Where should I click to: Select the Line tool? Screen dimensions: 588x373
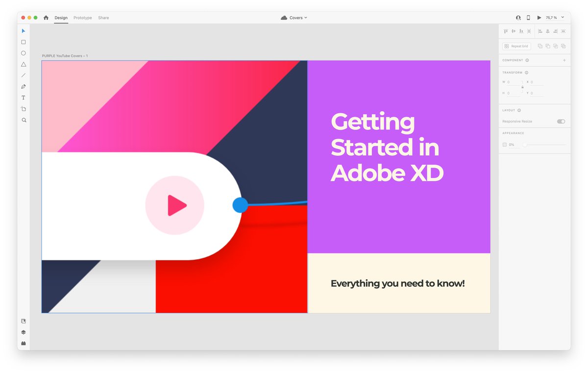point(23,75)
